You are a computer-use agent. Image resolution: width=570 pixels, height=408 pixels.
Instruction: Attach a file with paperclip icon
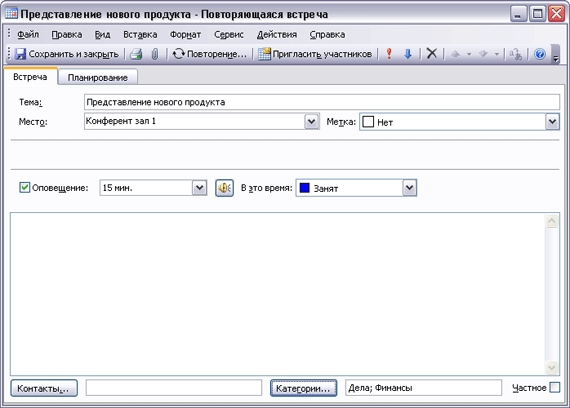155,54
